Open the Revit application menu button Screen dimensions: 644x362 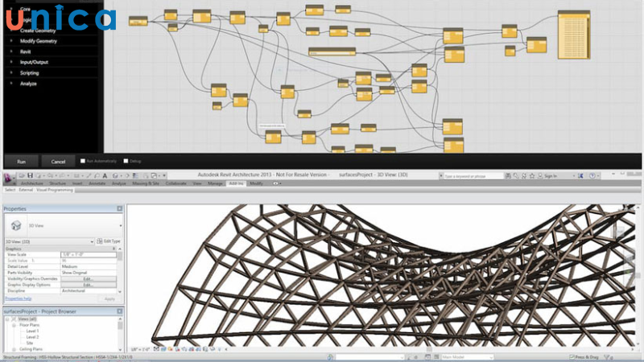point(9,178)
